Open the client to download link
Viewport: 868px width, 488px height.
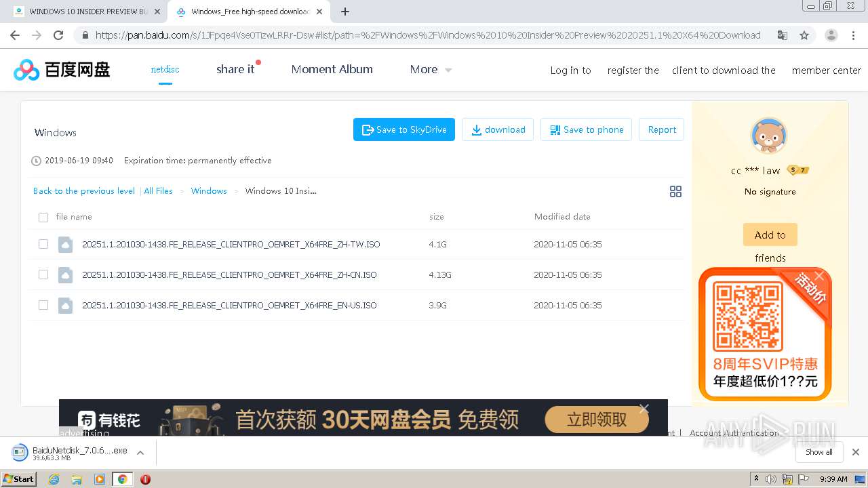(x=724, y=70)
